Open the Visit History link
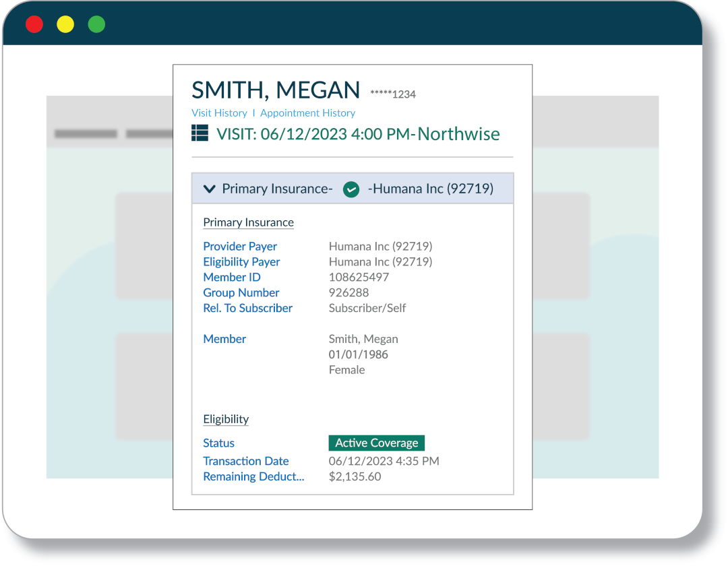728x566 pixels. click(219, 113)
